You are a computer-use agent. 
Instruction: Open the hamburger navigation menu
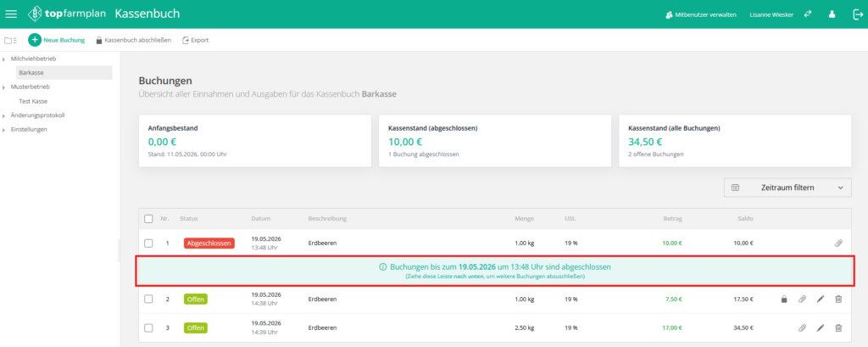(x=11, y=14)
